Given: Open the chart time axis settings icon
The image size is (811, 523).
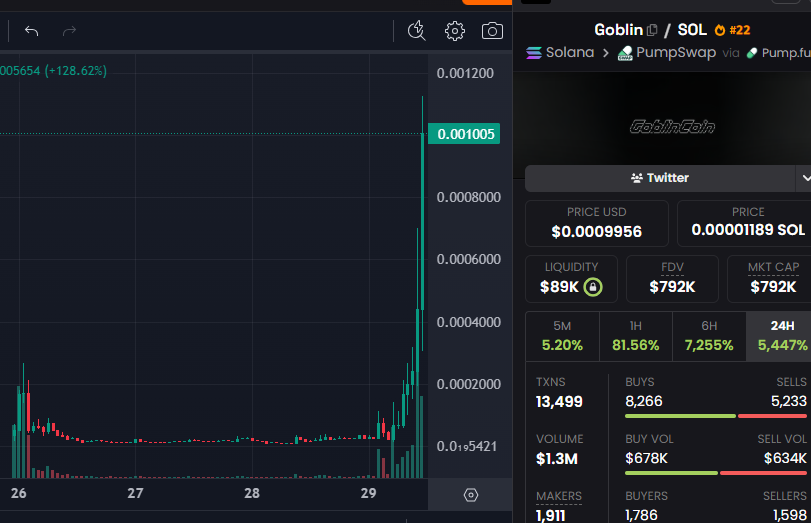Looking at the screenshot, I should pos(471,495).
